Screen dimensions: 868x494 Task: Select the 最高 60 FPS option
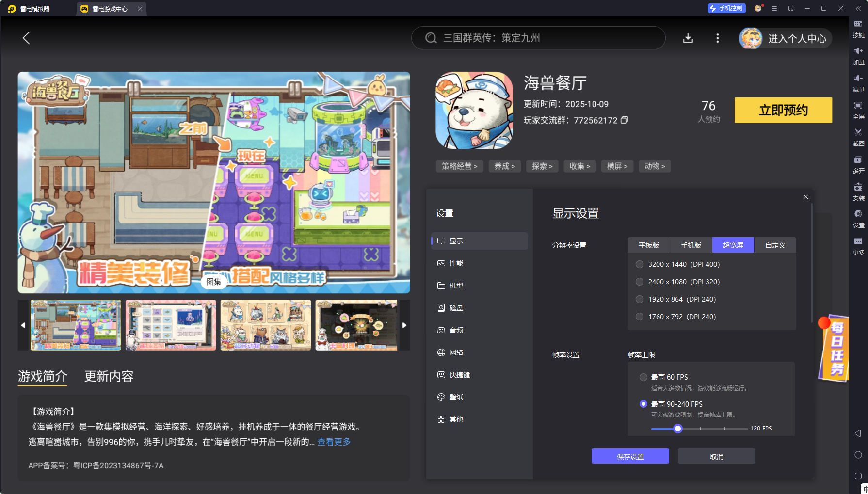coord(643,377)
